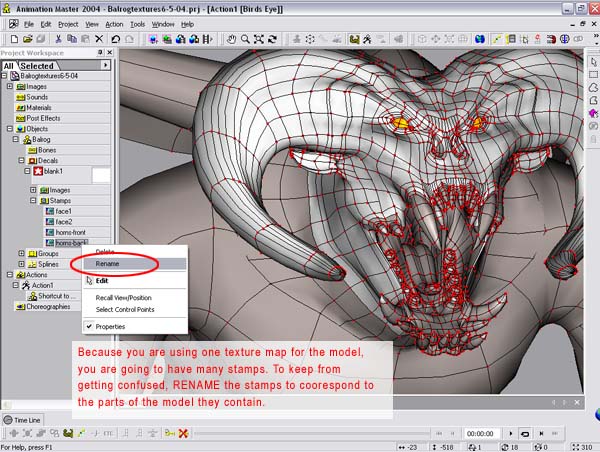Collapse the Stamps folder node
600x452 pixels.
[x=33, y=201]
